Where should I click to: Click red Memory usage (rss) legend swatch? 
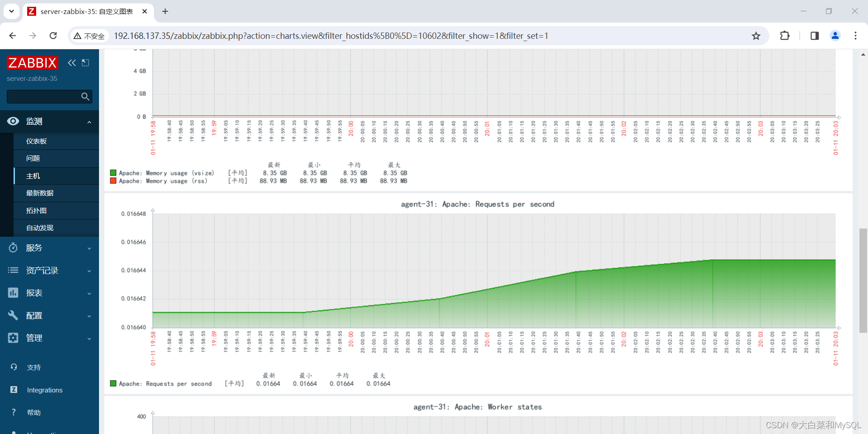[x=113, y=181]
